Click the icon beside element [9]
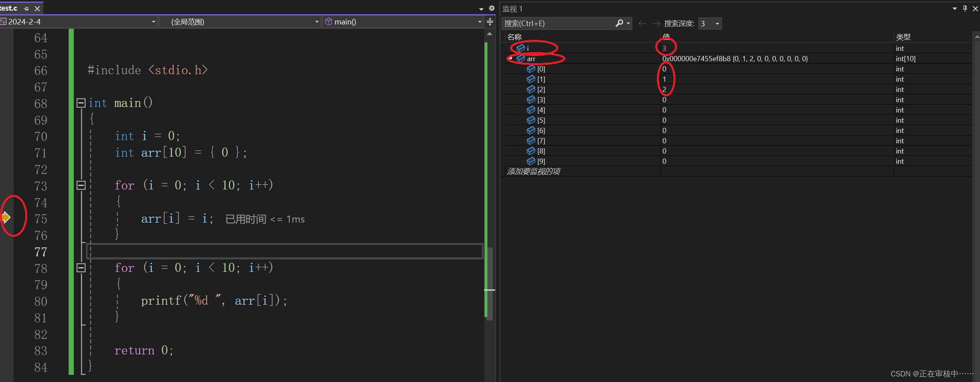 tap(531, 161)
